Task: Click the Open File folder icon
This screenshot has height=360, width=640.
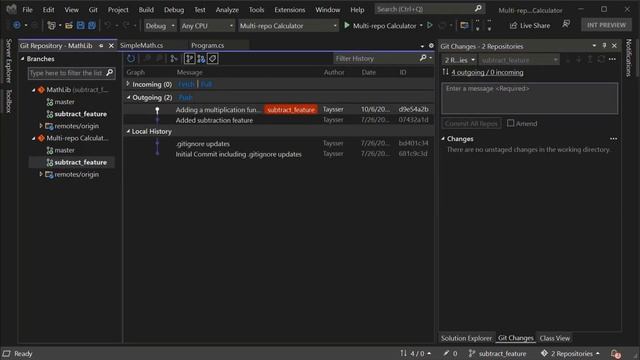Action: [69, 26]
